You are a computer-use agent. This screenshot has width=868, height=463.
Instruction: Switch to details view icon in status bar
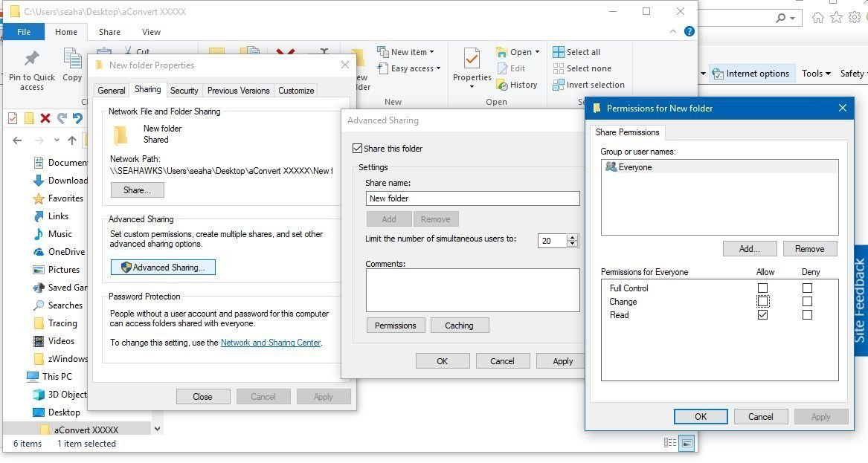(670, 443)
